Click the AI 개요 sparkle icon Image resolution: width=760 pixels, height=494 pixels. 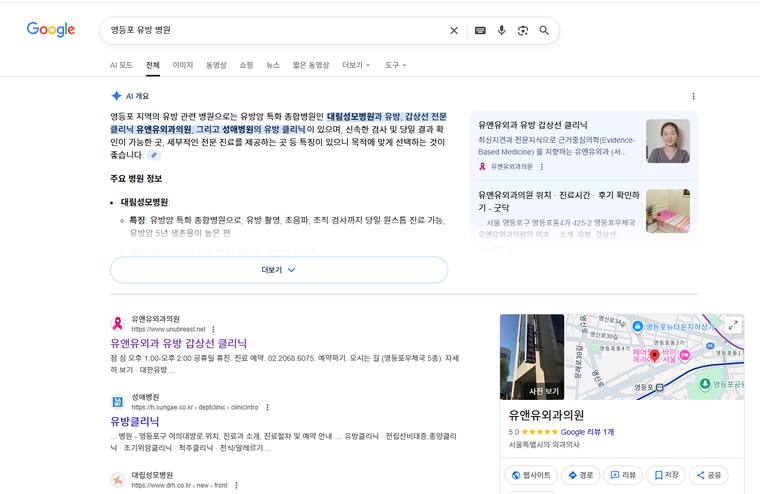[x=116, y=96]
